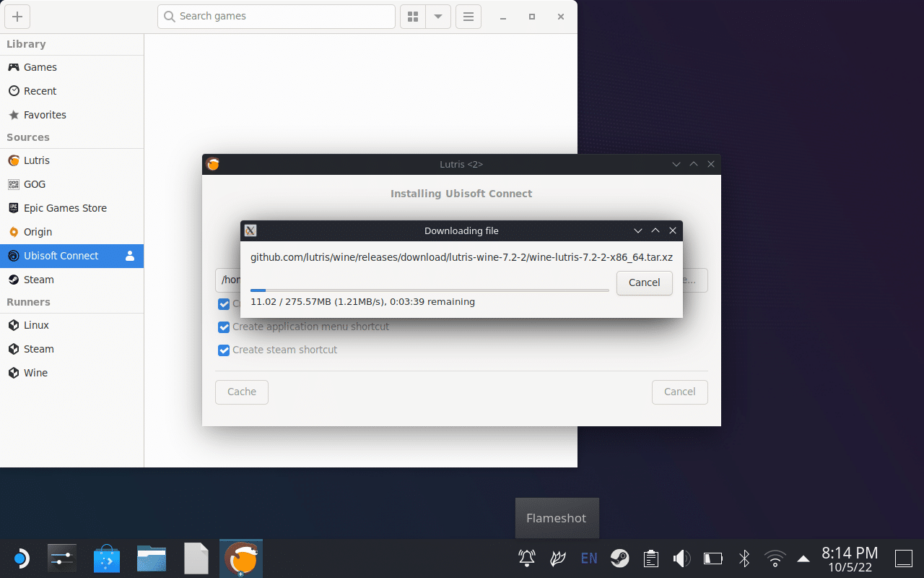Click the download progress bar
The width and height of the screenshot is (924, 578).
[430, 290]
